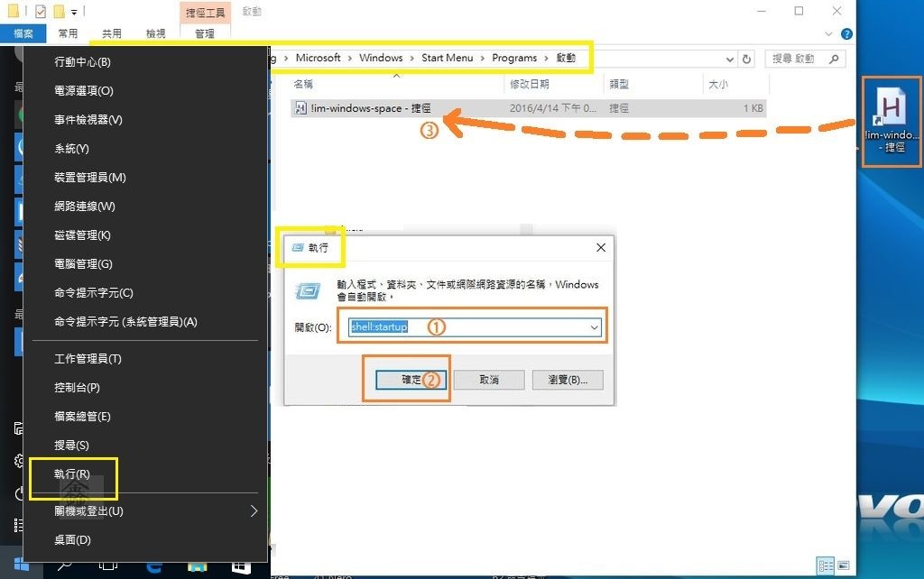Viewport: 924px width, 579px height.
Task: Launch 電腦管理(G)
Action: point(83,264)
